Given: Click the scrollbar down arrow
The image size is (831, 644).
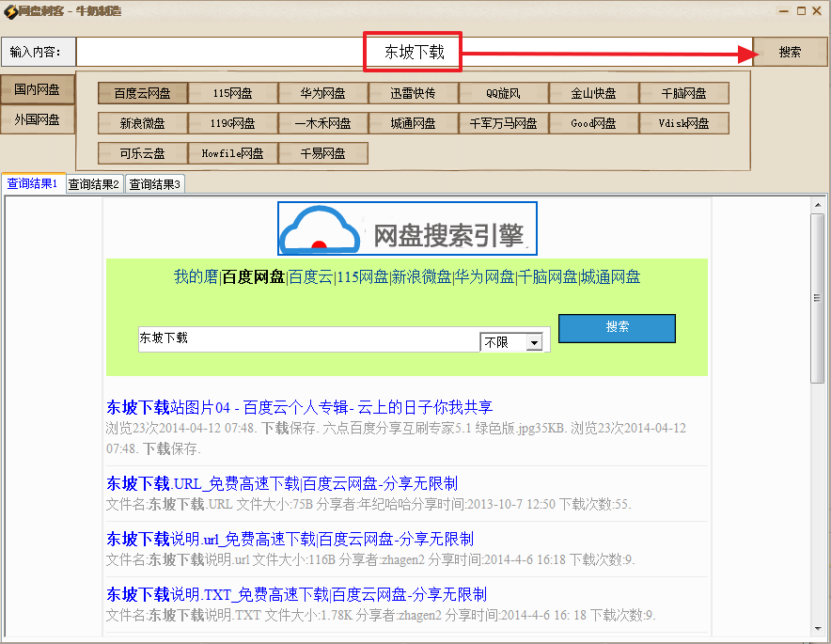Looking at the screenshot, I should click(818, 629).
